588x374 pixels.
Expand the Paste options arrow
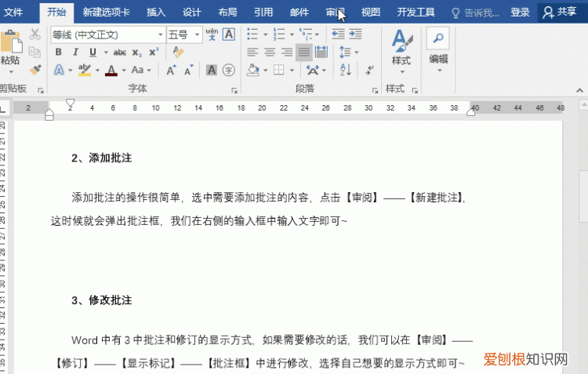tap(11, 71)
